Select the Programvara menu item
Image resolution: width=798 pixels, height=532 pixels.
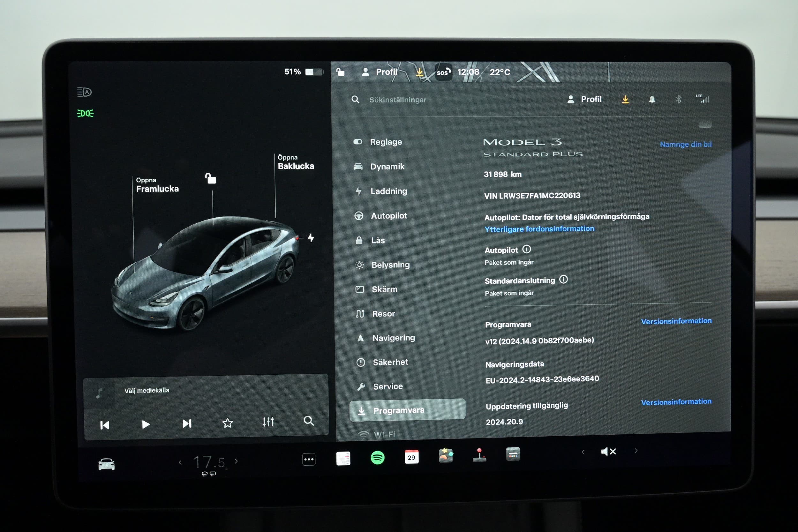pyautogui.click(x=407, y=410)
